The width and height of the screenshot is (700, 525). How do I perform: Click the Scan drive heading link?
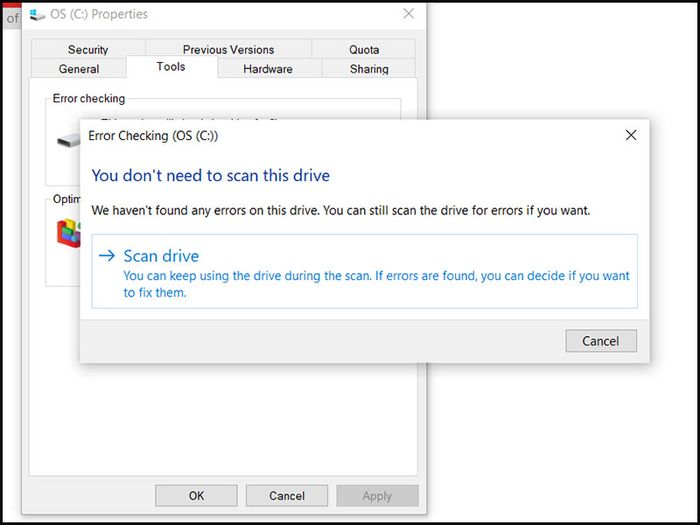coord(161,256)
